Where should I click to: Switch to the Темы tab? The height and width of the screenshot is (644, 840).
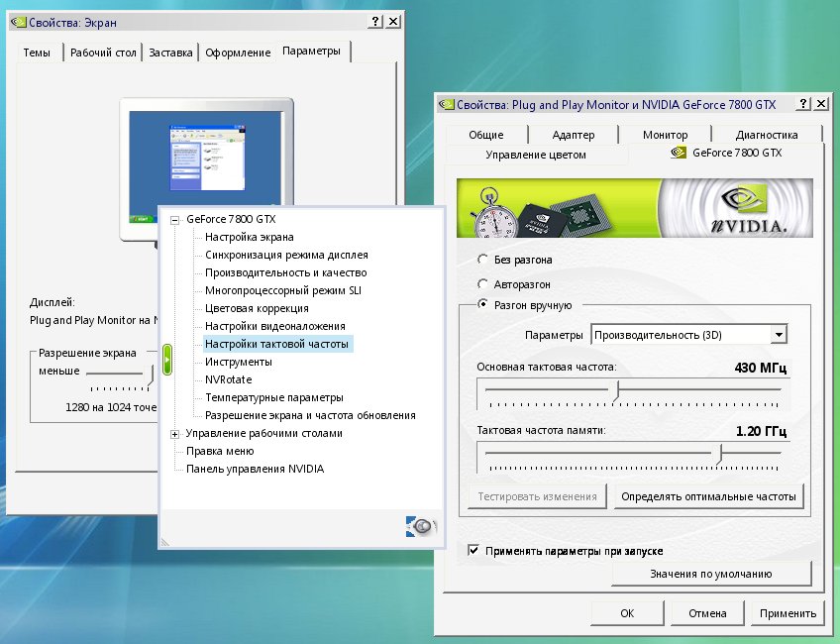click(x=37, y=53)
